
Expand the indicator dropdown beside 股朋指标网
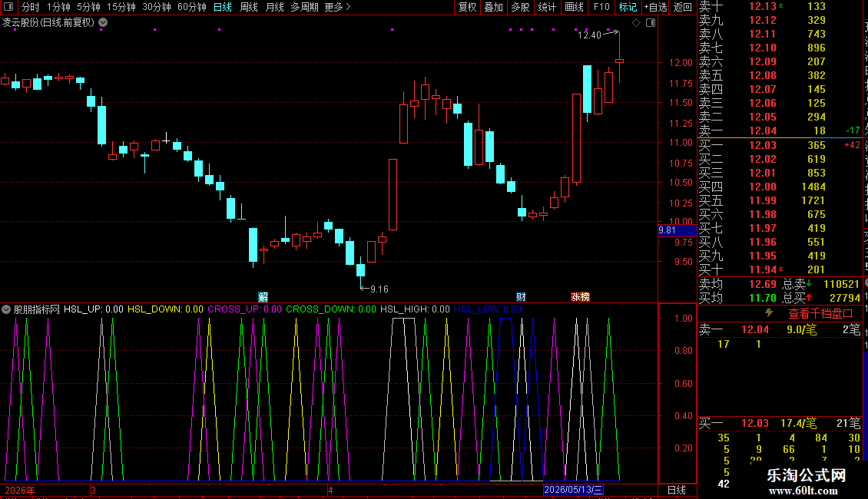(x=6, y=309)
